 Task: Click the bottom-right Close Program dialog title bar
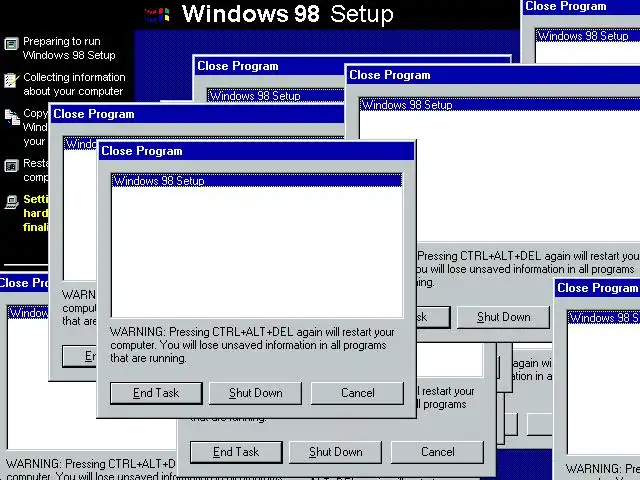[x=598, y=288]
